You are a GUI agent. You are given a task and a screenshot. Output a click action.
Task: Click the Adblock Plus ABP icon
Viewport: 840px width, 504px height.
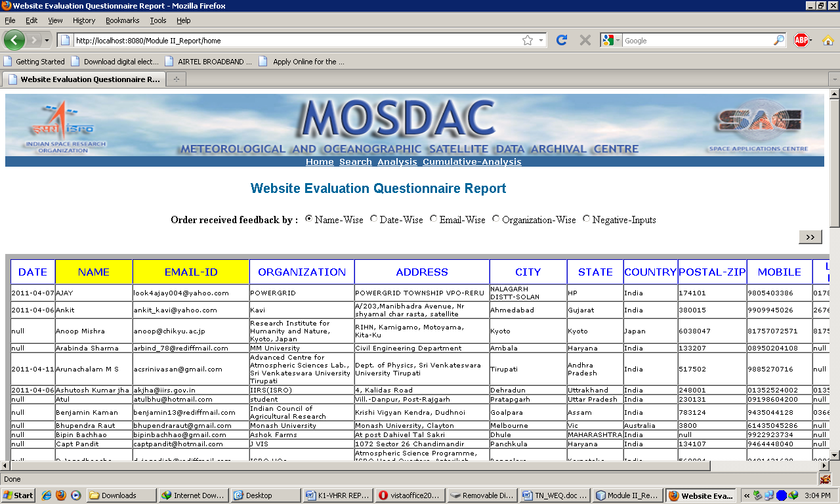pos(801,40)
